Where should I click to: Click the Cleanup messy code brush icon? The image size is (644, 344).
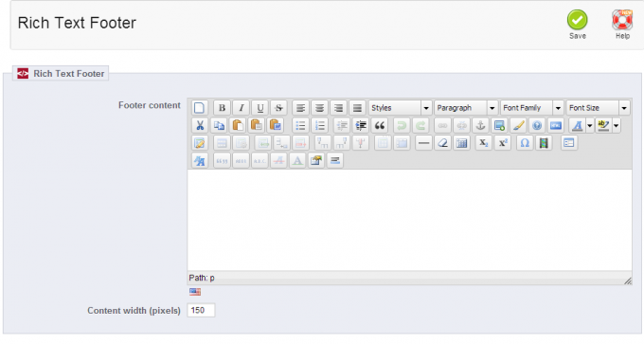tap(518, 125)
